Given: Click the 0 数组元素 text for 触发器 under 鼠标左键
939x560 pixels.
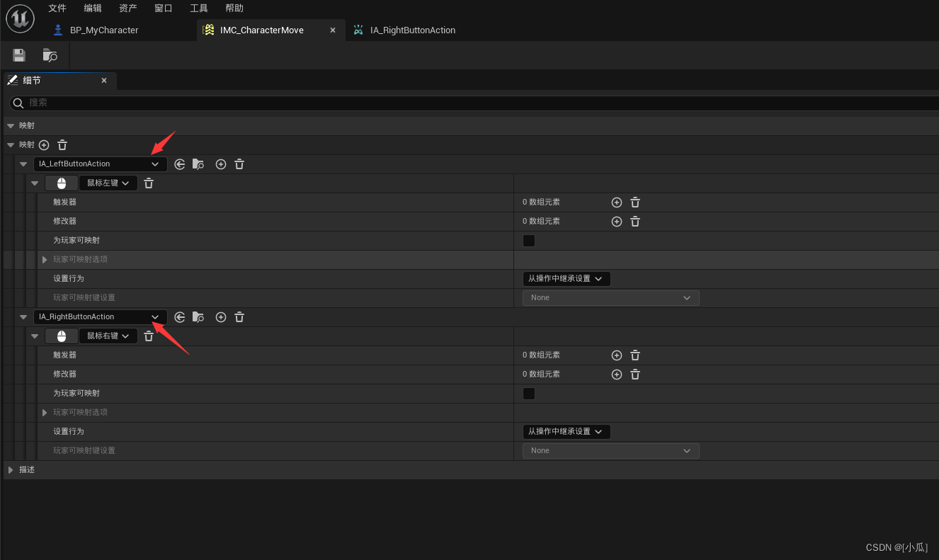Looking at the screenshot, I should 541,202.
